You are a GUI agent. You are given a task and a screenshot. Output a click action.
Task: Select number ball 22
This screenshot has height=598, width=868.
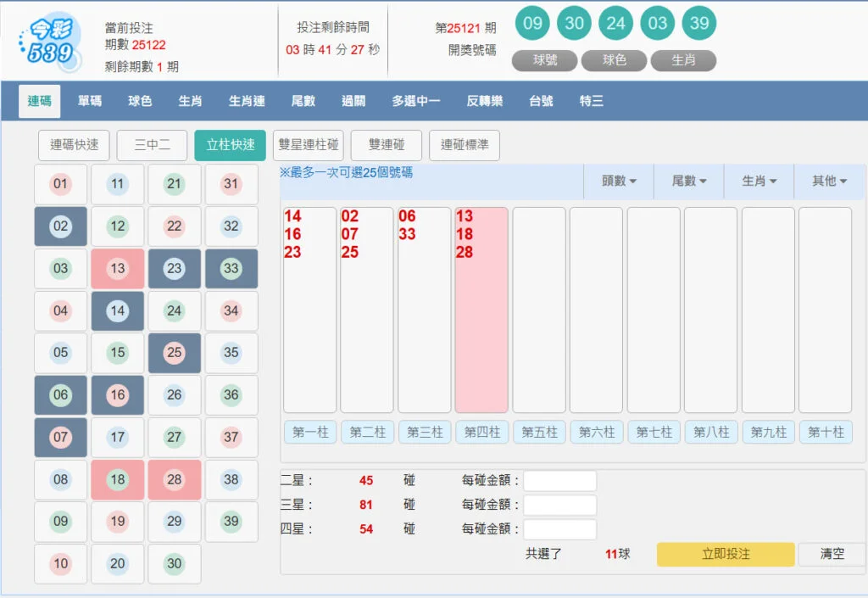tap(175, 226)
